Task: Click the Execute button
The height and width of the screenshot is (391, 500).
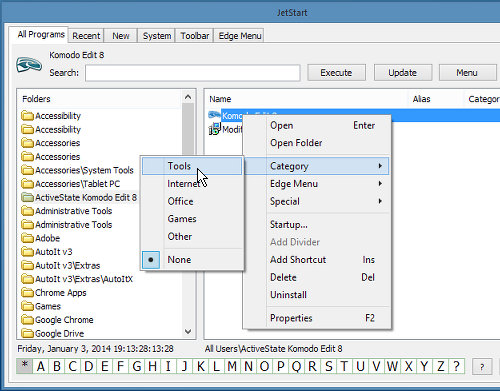Action: pyautogui.click(x=336, y=73)
